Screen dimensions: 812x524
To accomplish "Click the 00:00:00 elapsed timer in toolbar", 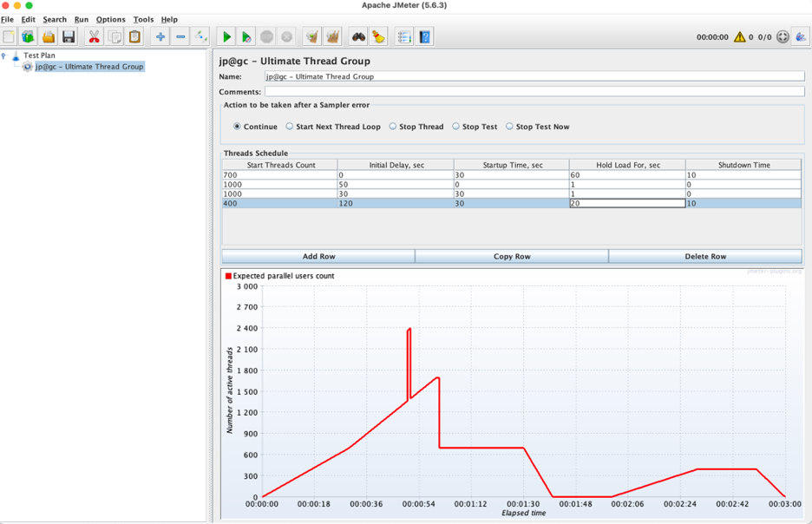I will tap(712, 36).
